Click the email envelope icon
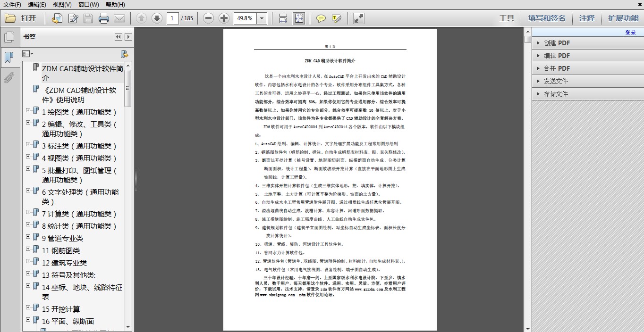The width and height of the screenshot is (644, 332). (x=119, y=18)
